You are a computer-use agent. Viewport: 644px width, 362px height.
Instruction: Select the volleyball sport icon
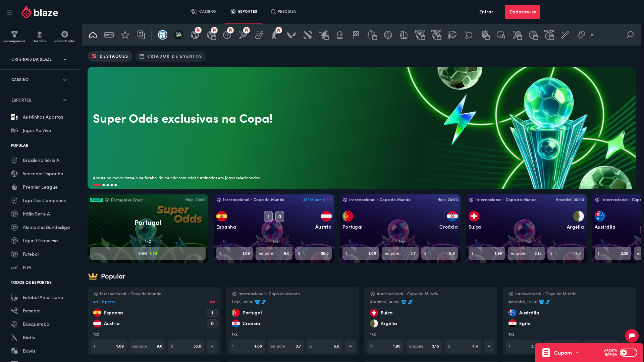tap(388, 35)
